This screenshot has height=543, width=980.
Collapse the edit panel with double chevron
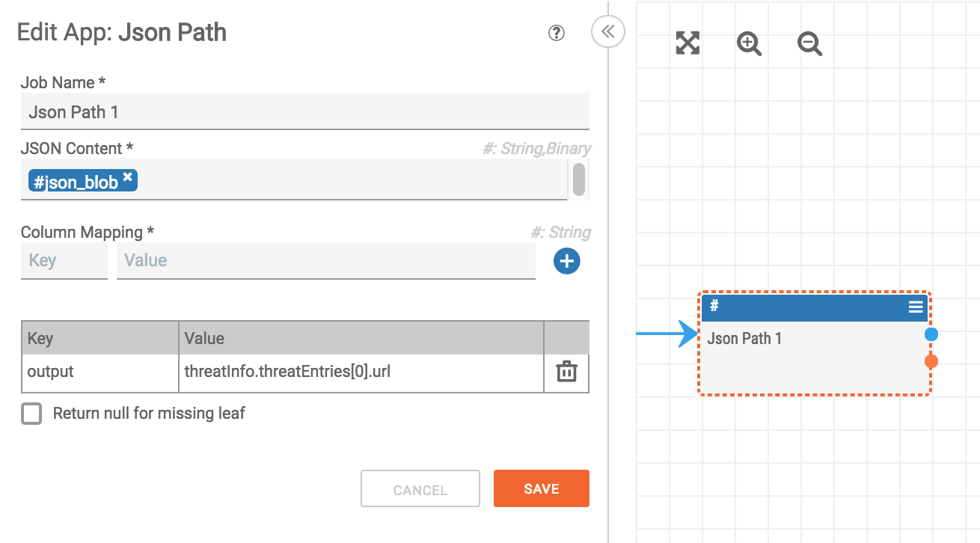(607, 31)
